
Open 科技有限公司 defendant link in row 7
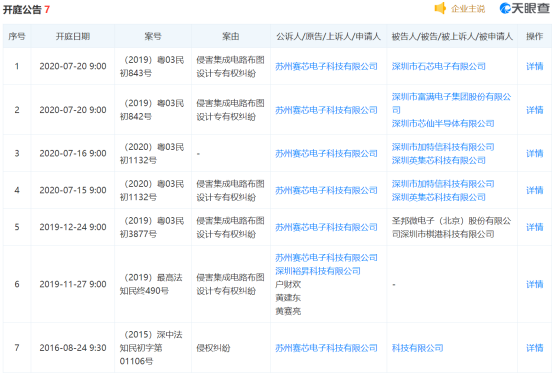(x=418, y=348)
